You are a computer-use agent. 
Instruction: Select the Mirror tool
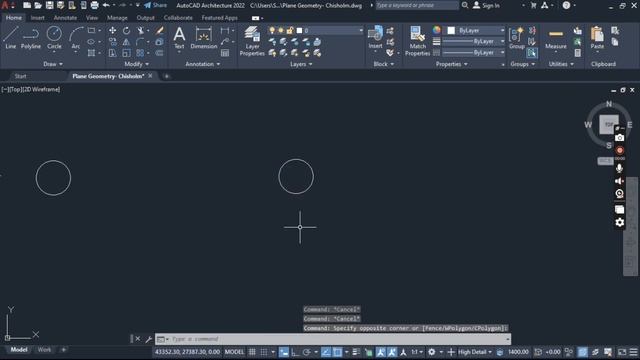(127, 42)
